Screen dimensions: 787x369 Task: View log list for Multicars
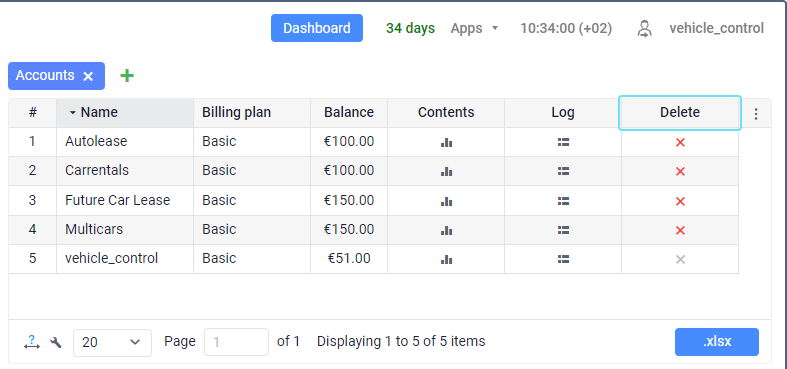click(563, 230)
